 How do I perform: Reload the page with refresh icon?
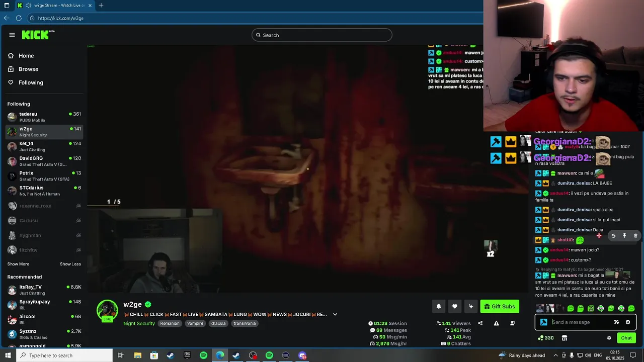(x=19, y=18)
